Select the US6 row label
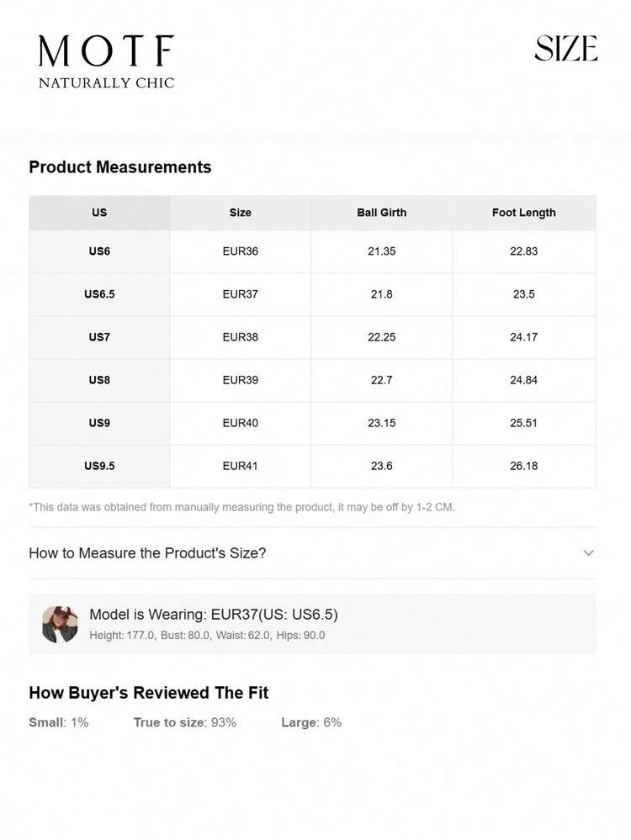This screenshot has height=840, width=631. tap(99, 251)
